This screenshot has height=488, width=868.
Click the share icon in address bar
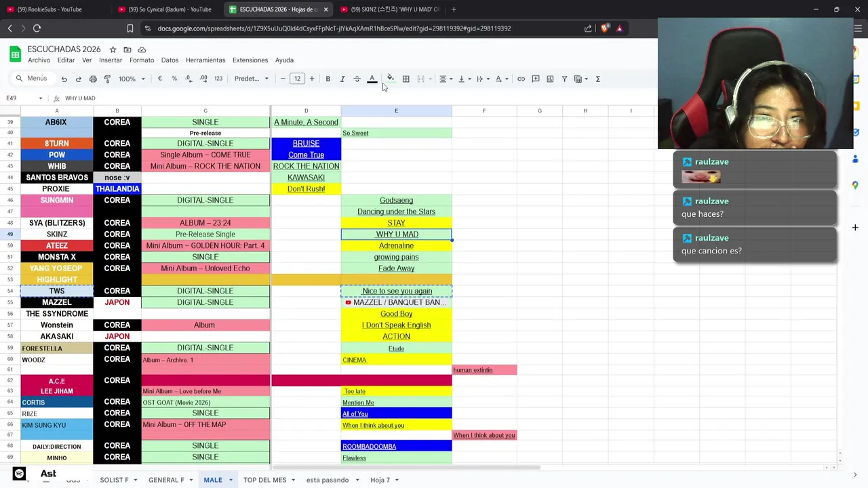tap(588, 28)
